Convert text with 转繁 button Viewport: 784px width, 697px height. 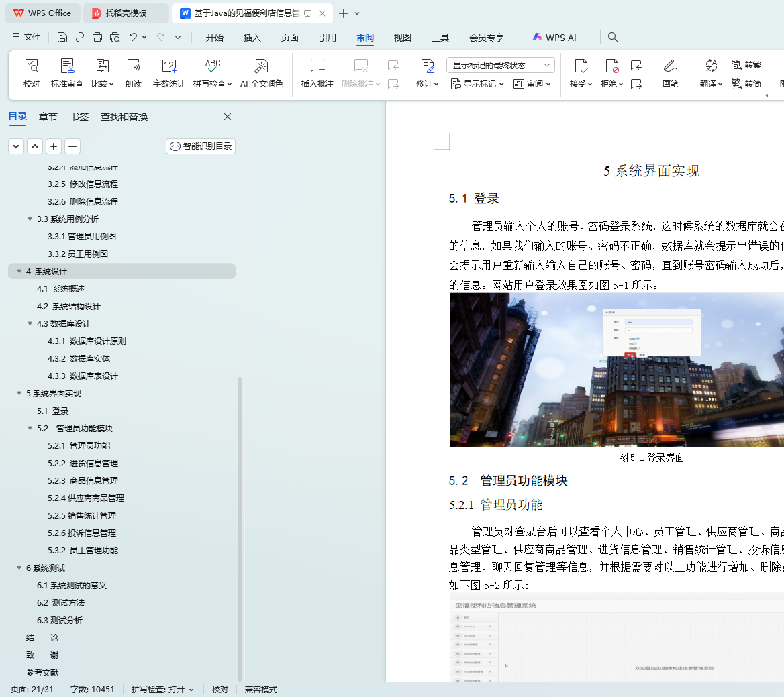coord(746,65)
